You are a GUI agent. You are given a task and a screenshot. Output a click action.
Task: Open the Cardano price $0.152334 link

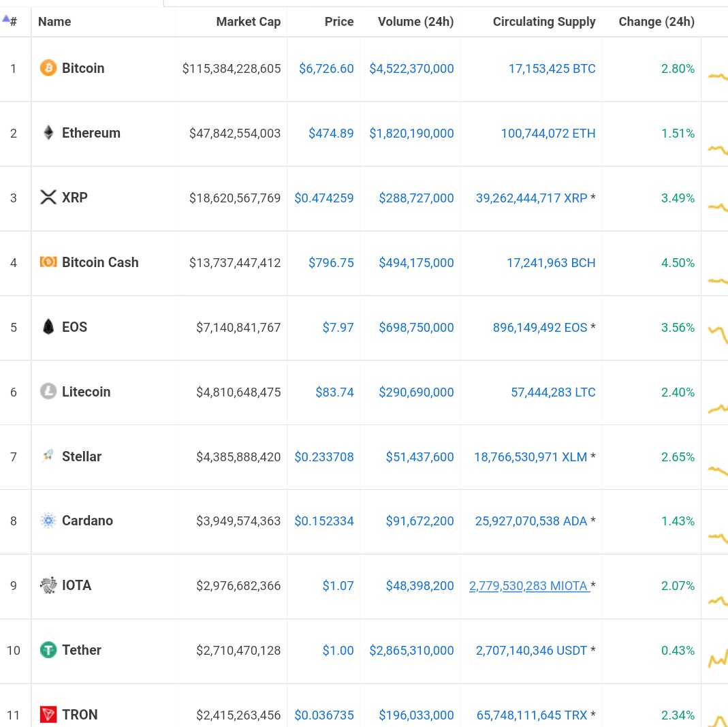pyautogui.click(x=324, y=521)
